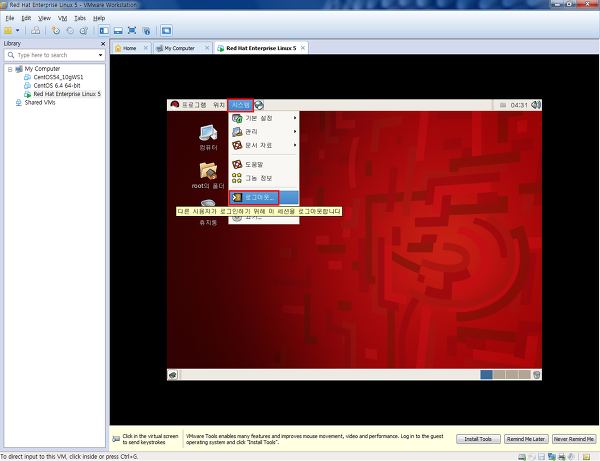Open the 위치 places menu in guest panel
Image resolution: width=600 pixels, height=461 pixels.
(x=218, y=105)
